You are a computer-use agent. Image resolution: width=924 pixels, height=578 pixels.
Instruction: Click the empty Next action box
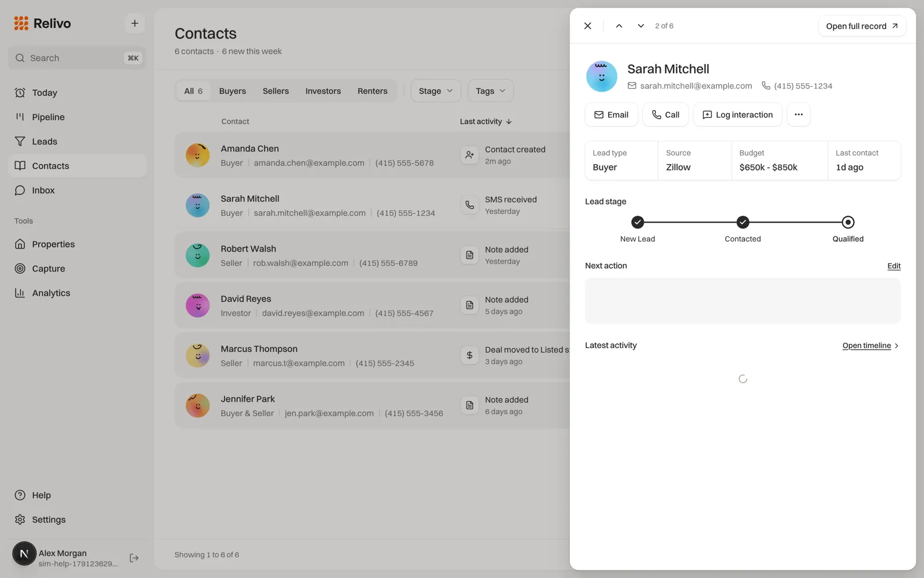coord(743,301)
